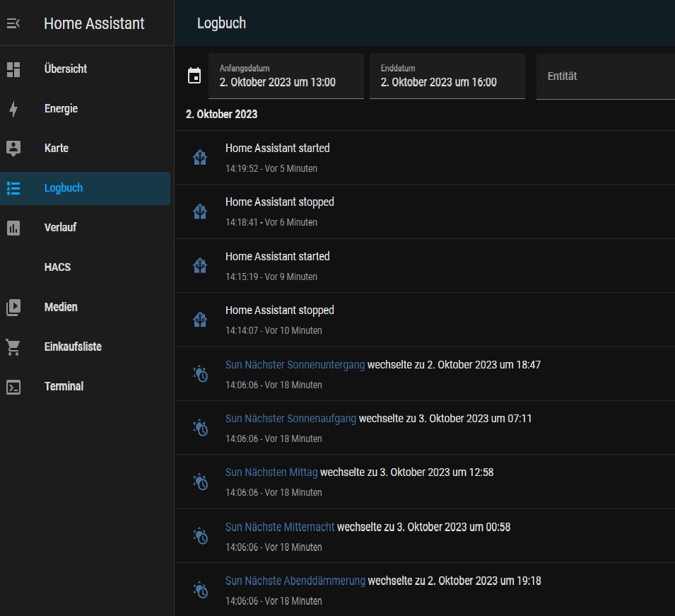Click the Medien play icon
Screen dimensions: 675x616
tap(13, 308)
